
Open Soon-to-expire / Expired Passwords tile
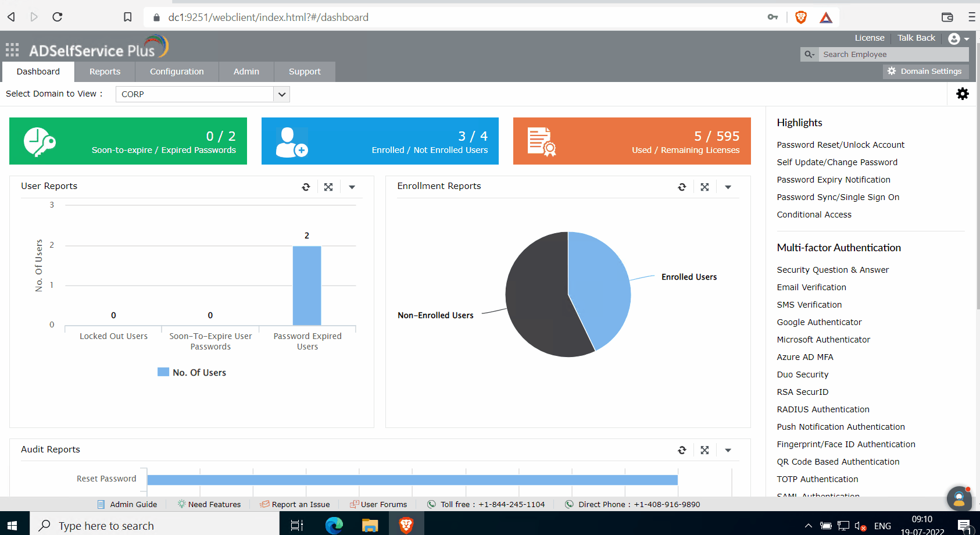pos(128,141)
